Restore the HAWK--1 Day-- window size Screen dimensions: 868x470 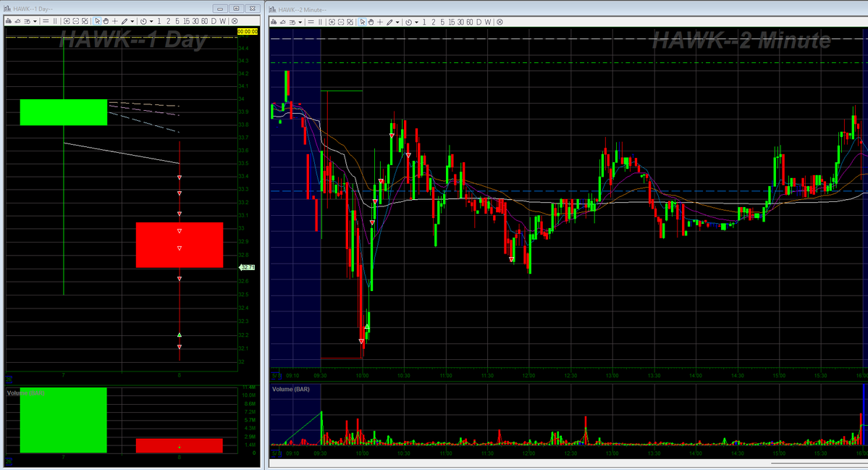[x=237, y=9]
